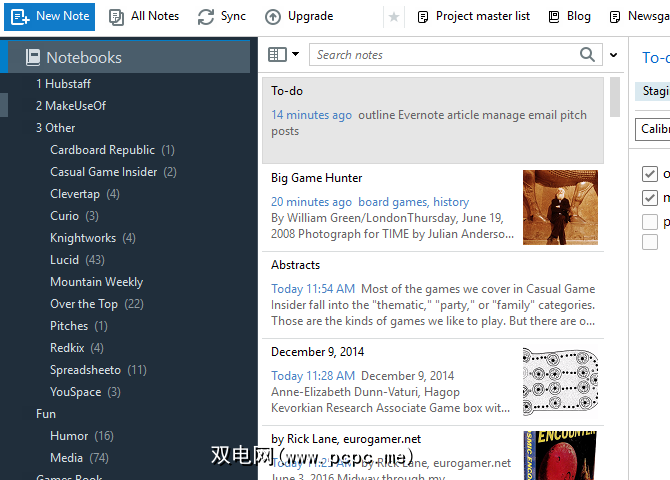Click the Big Game Hunter thumbnail image

[560, 207]
